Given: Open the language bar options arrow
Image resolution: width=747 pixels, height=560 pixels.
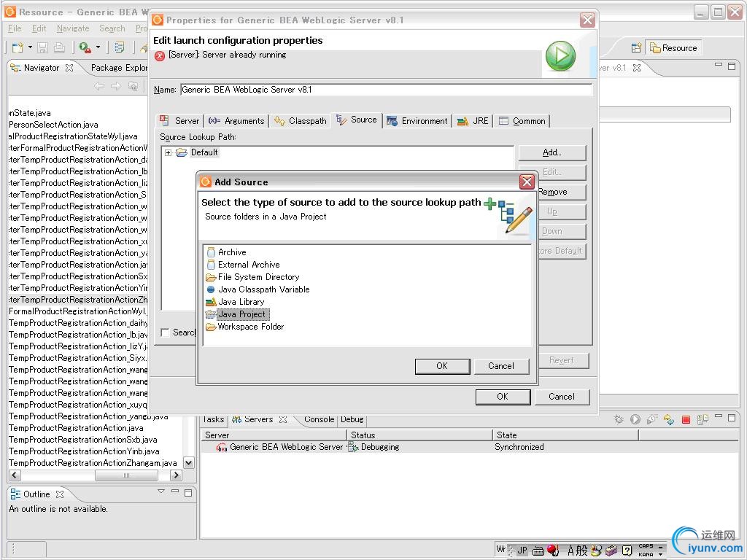Looking at the screenshot, I should pos(661,554).
